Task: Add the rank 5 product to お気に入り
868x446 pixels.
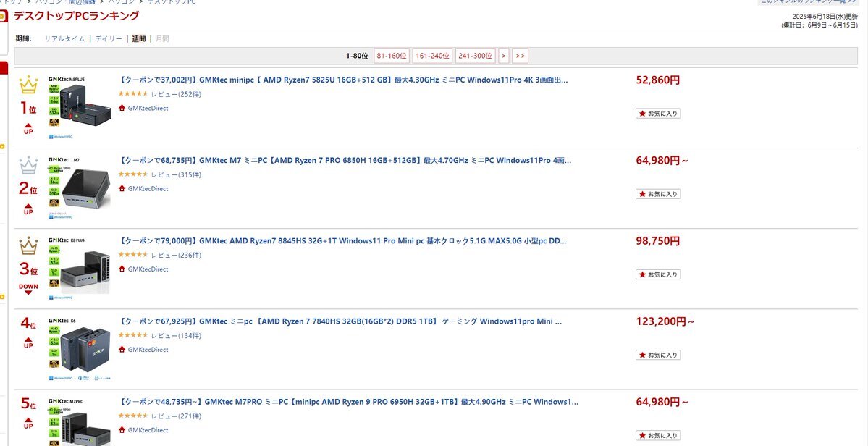Action: [658, 435]
